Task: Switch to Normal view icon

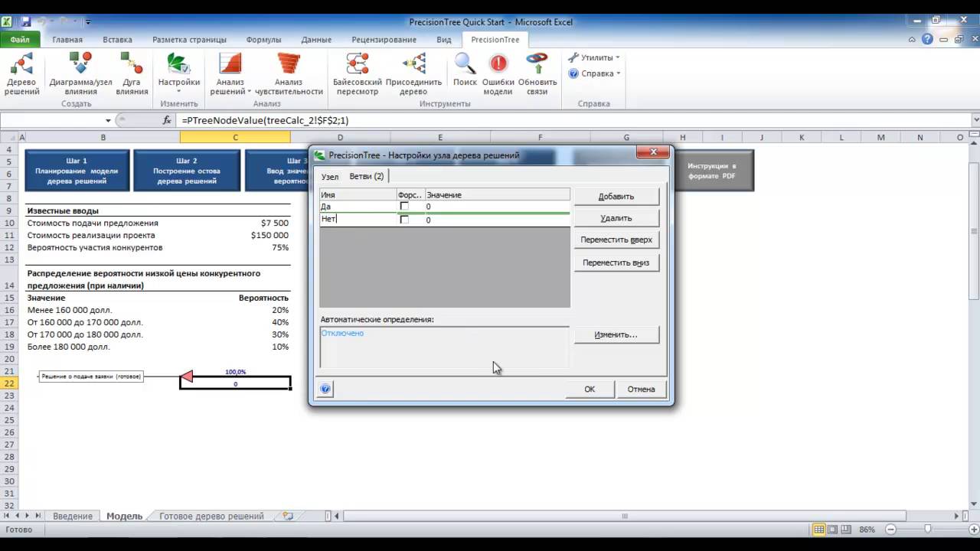Action: click(819, 530)
